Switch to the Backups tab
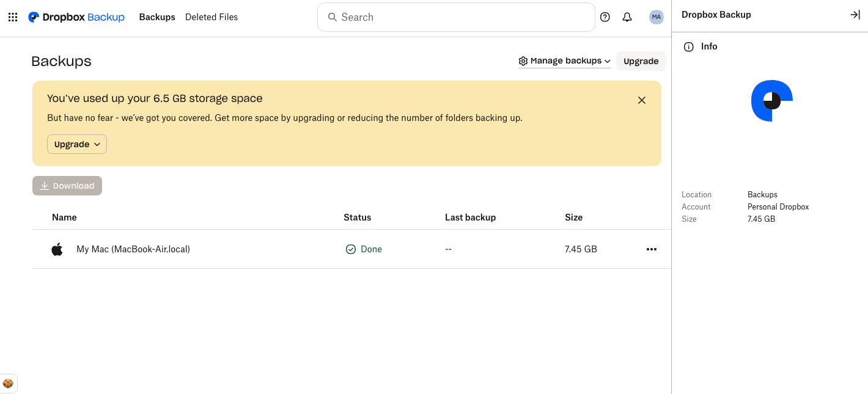The image size is (868, 394). pos(157,17)
